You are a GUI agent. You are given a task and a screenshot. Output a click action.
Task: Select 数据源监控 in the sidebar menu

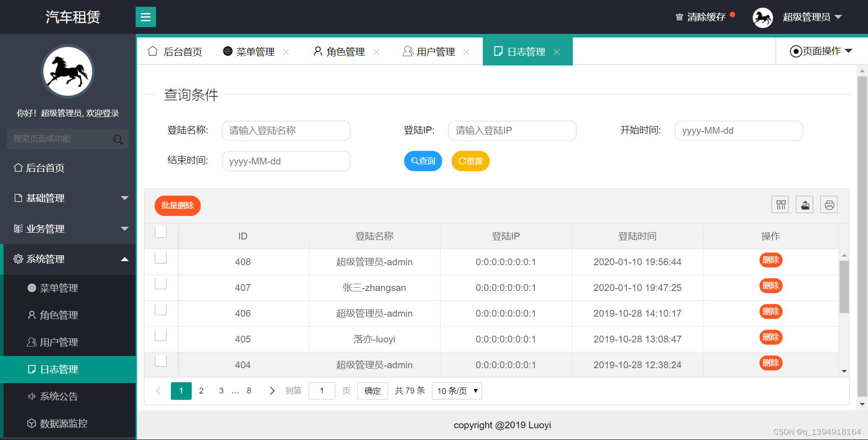tap(63, 423)
